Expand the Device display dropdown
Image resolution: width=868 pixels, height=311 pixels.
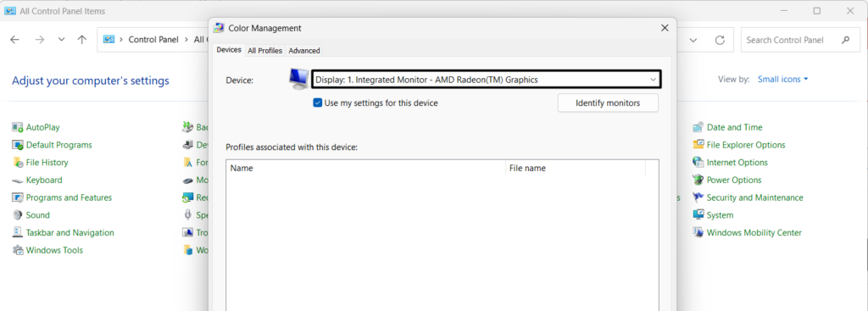tap(486, 80)
